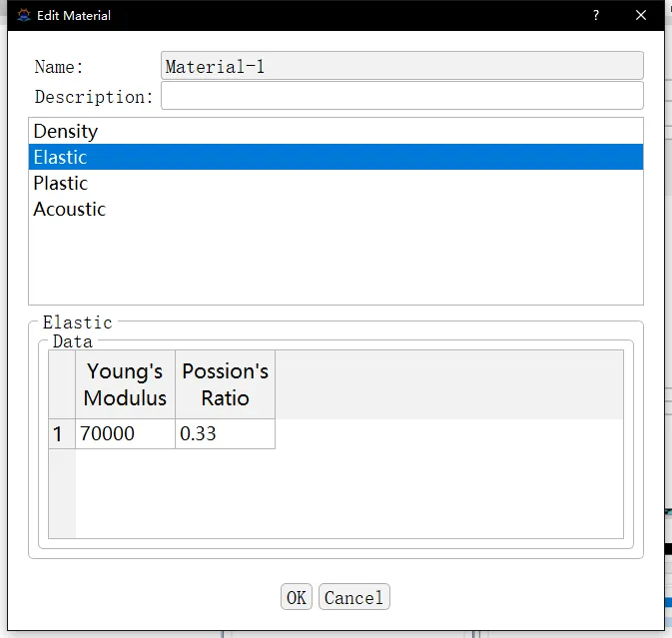
Task: Close the Edit Material dialog
Action: pyautogui.click(x=641, y=15)
